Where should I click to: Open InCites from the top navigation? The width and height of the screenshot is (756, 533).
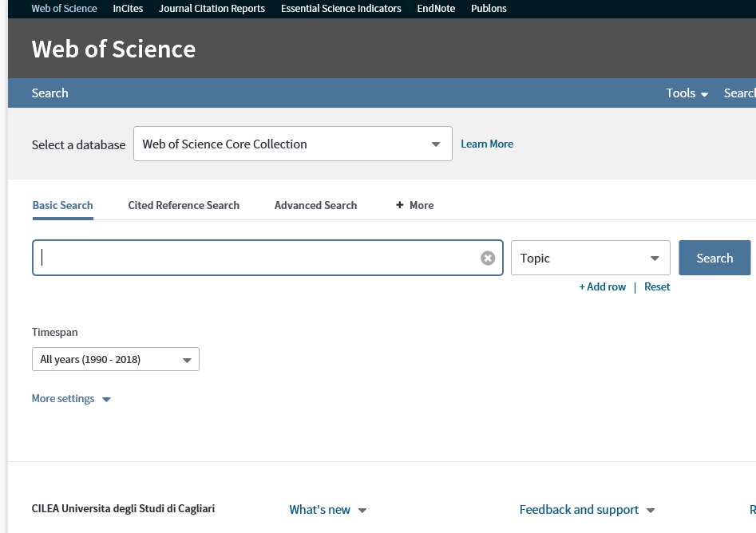click(x=128, y=8)
